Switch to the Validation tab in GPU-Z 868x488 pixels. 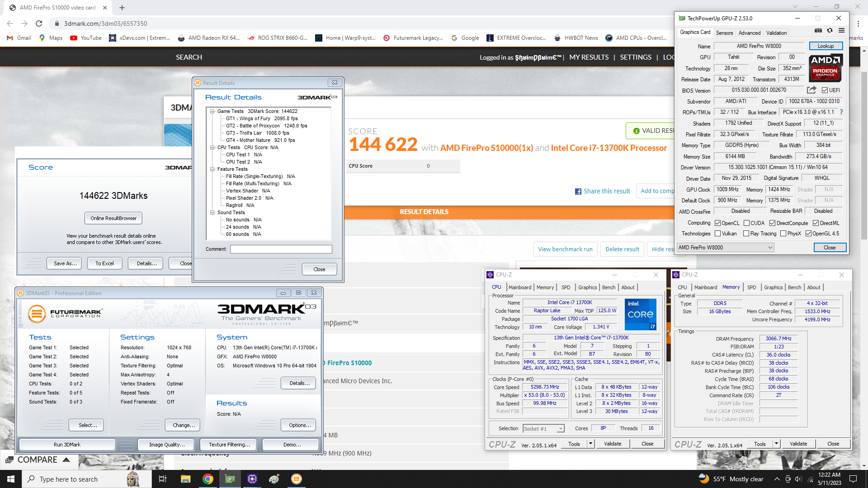(x=776, y=33)
